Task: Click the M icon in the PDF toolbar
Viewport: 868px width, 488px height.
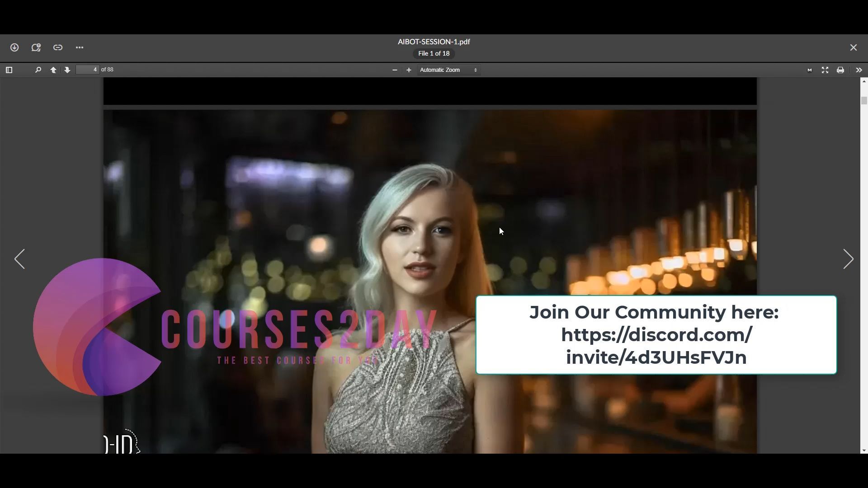Action: (810, 70)
